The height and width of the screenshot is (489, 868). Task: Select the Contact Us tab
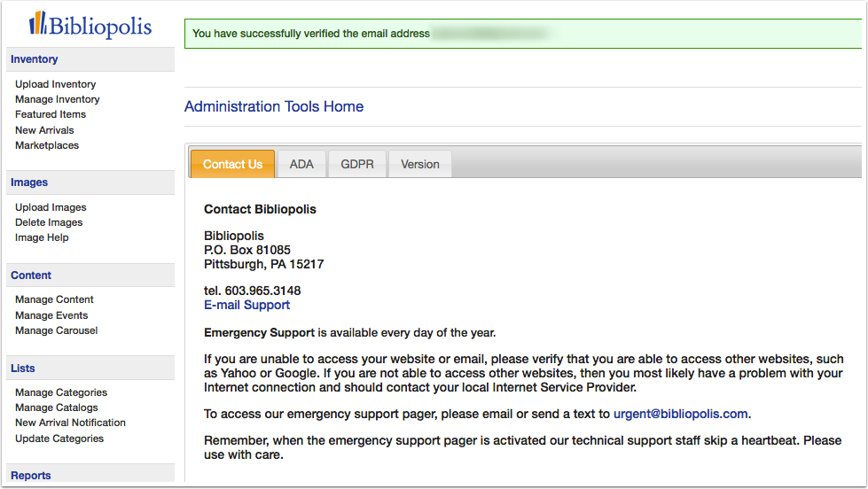point(232,164)
